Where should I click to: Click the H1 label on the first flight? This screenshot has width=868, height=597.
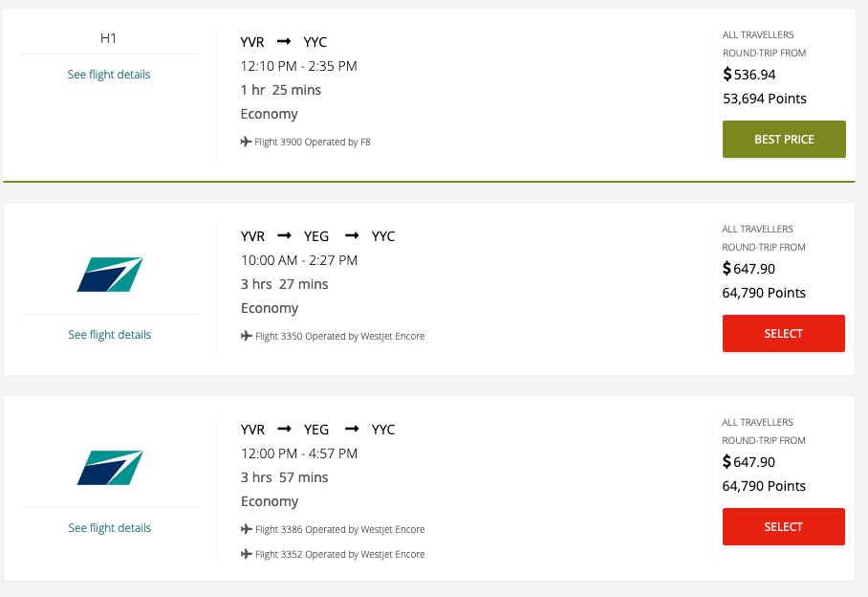(108, 38)
